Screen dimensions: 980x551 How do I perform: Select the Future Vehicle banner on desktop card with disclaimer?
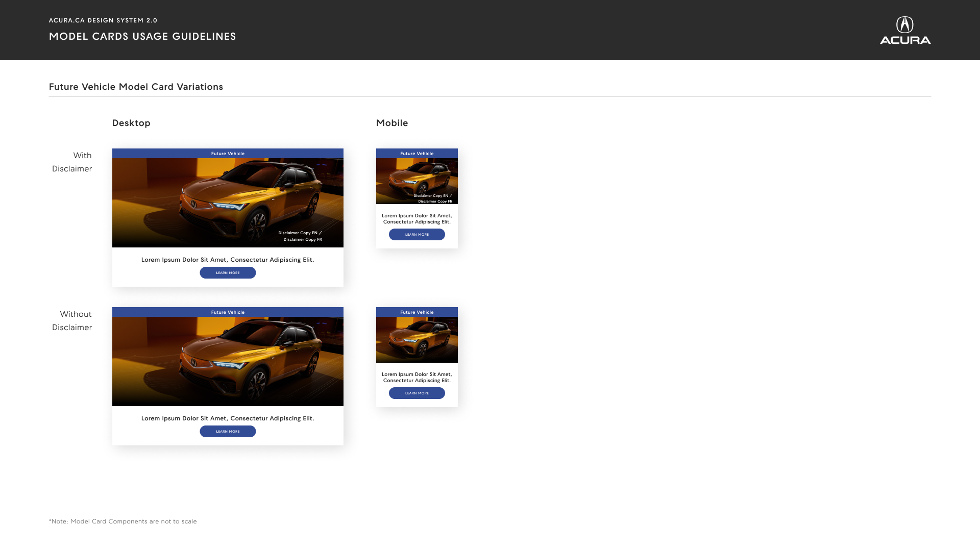(x=228, y=154)
